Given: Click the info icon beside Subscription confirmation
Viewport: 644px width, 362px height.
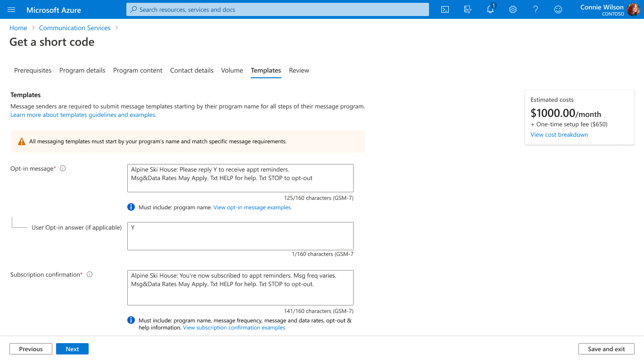Looking at the screenshot, I should click(x=90, y=274).
